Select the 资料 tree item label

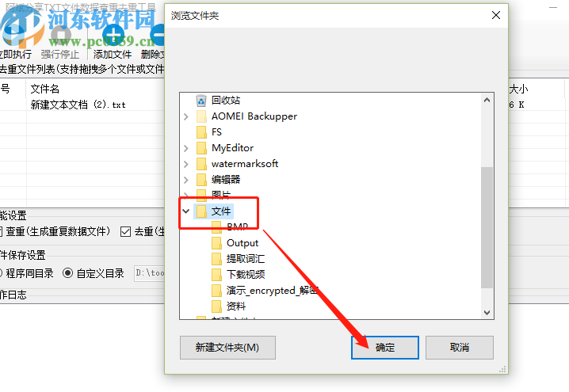[236, 306]
